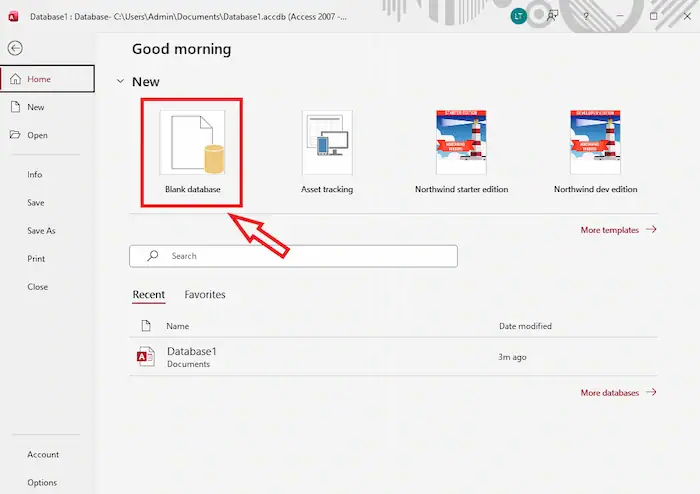The image size is (700, 494).
Task: Open Northwind starter edition template
Action: 461,152
